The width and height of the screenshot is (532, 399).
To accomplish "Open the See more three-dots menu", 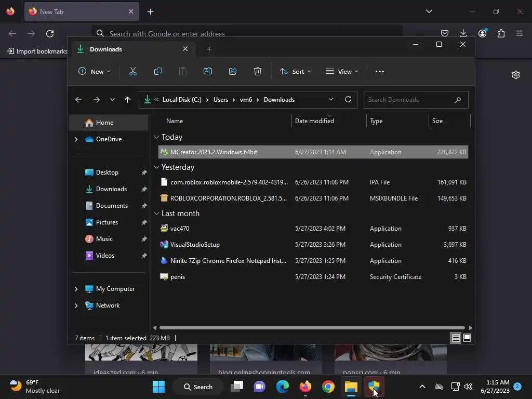I will tap(380, 72).
